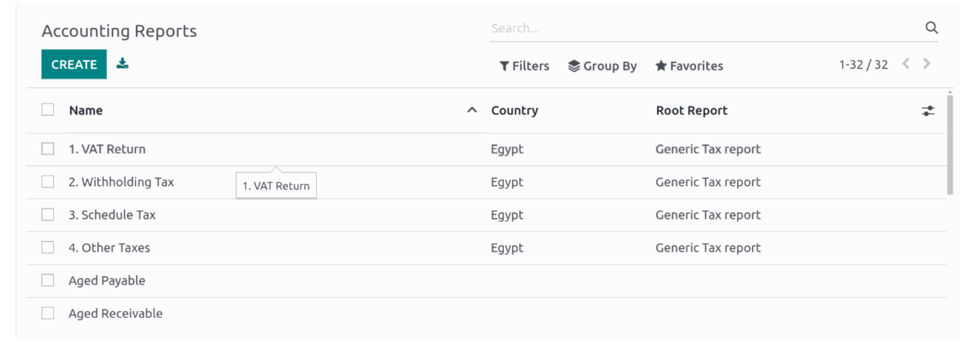Sort by the Country column header
Screen dimensions: 980x345
point(514,110)
